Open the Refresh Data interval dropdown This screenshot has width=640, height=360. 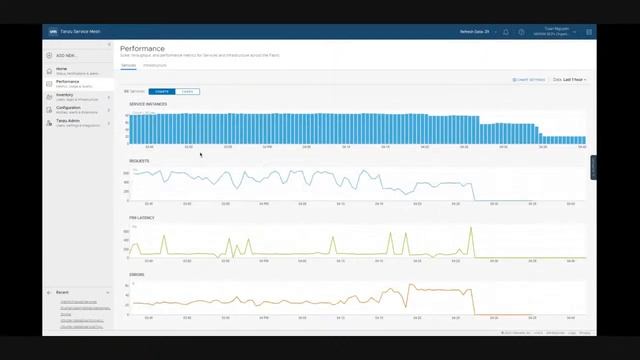pos(478,31)
